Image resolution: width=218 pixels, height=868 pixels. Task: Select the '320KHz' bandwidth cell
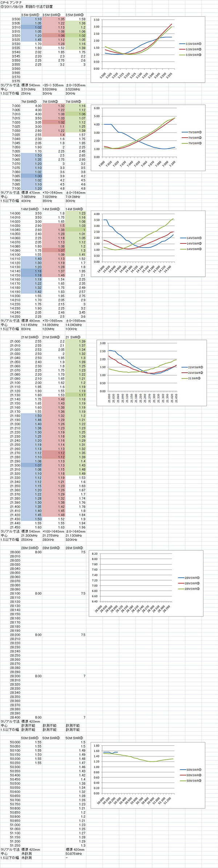point(72,539)
